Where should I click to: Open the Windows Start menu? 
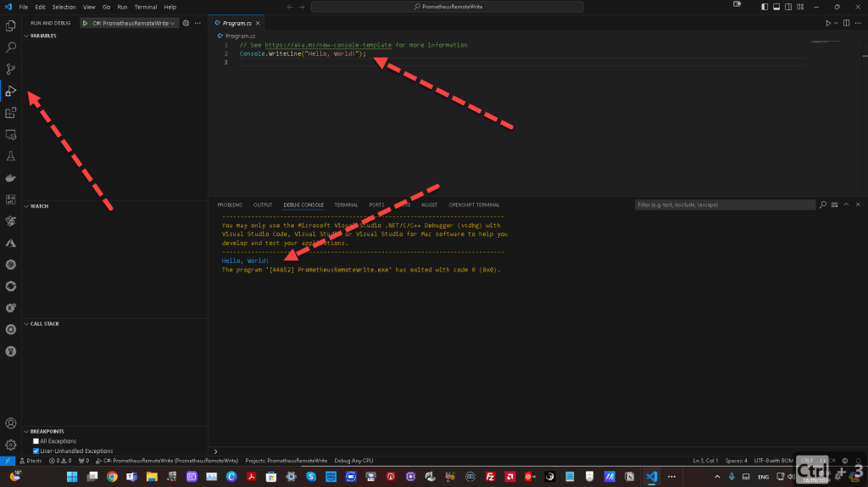(x=72, y=477)
